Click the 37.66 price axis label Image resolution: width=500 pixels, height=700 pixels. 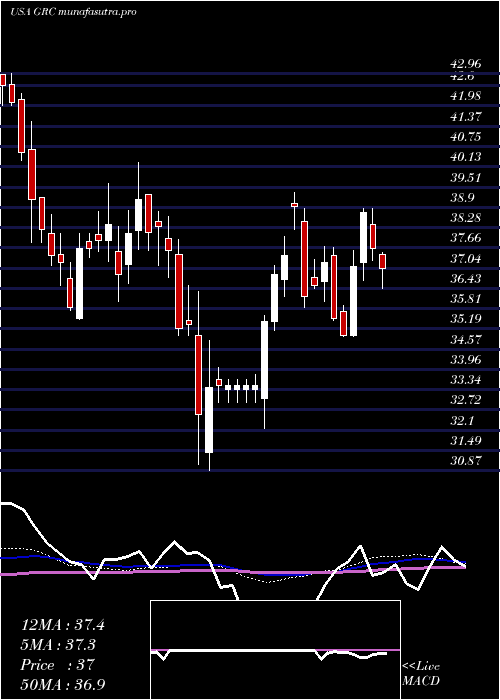click(x=466, y=238)
